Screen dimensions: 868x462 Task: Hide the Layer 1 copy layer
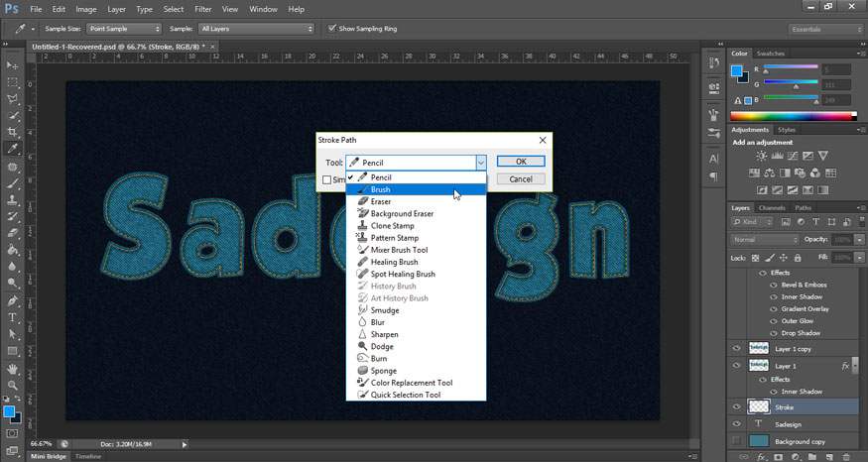736,349
